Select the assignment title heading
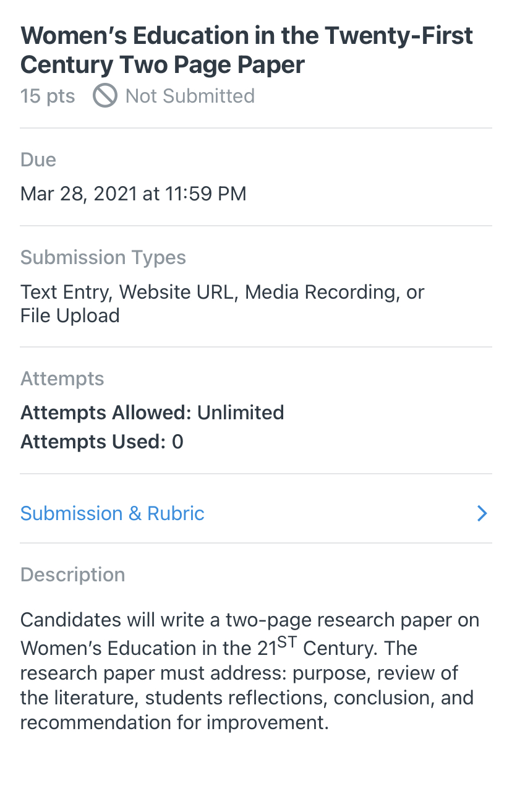This screenshot has width=512, height=812. (x=246, y=49)
